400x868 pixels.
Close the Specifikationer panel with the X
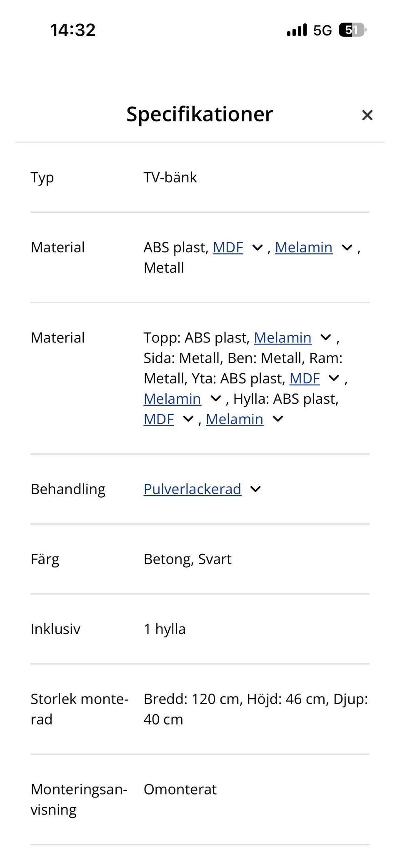coord(367,115)
